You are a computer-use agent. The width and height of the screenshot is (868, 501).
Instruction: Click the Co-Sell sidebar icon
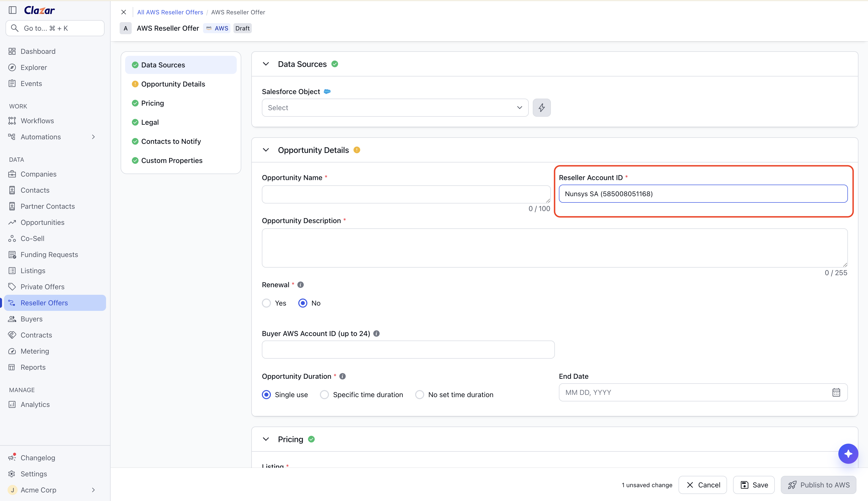[x=12, y=238]
